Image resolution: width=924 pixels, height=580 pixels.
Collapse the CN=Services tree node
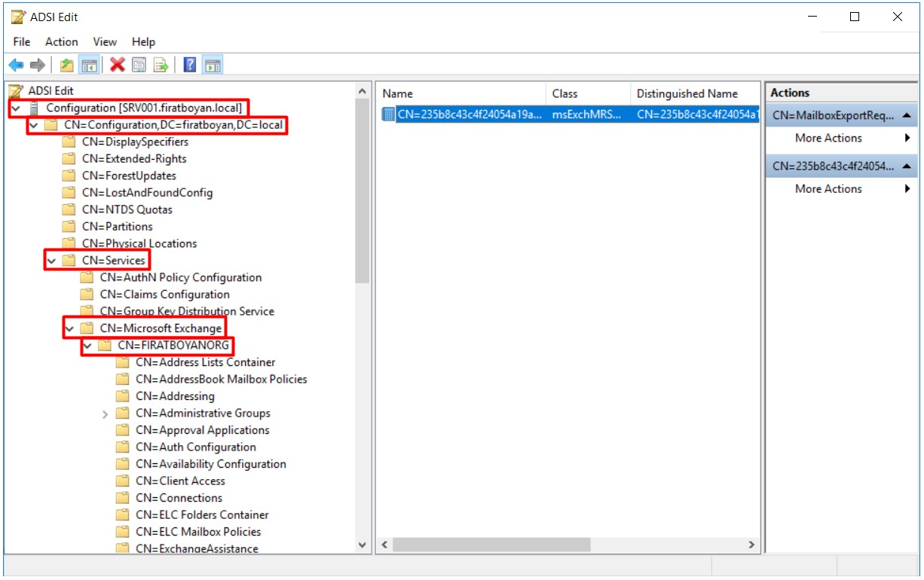[x=52, y=261]
